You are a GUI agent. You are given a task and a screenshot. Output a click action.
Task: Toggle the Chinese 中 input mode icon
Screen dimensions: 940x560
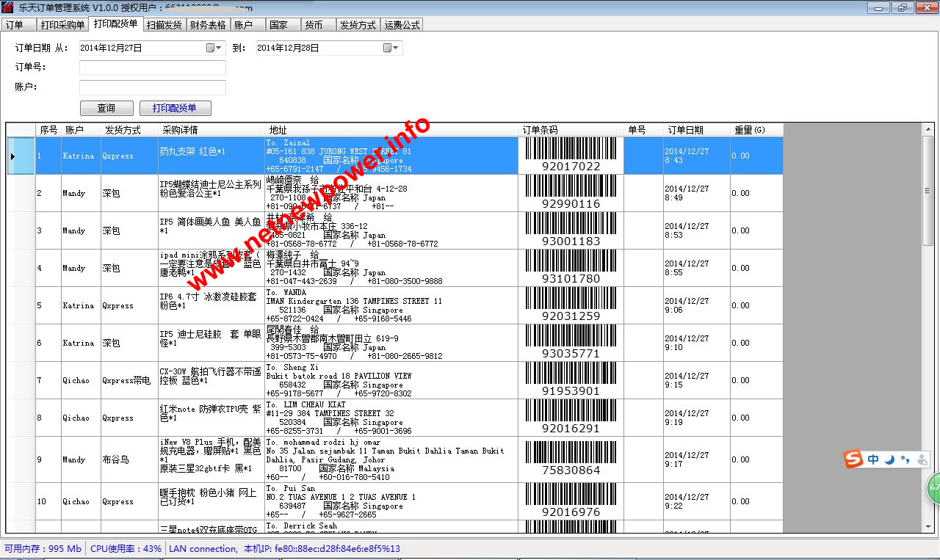coord(873,459)
